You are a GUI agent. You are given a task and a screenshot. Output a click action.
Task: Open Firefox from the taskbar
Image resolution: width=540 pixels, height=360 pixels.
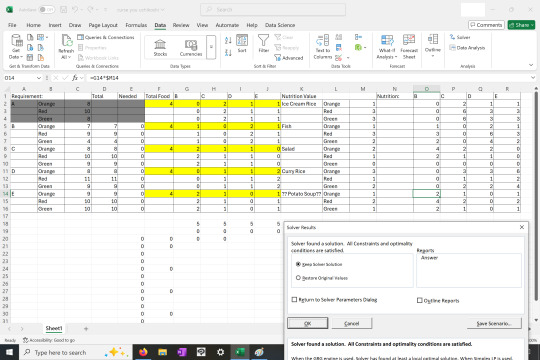tap(143, 352)
